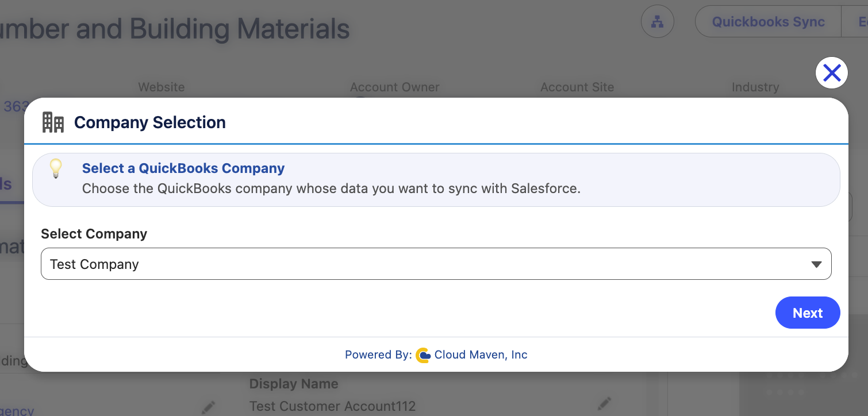Click the pencil icon left of Display Name
This screenshot has height=416, width=868.
point(209,408)
